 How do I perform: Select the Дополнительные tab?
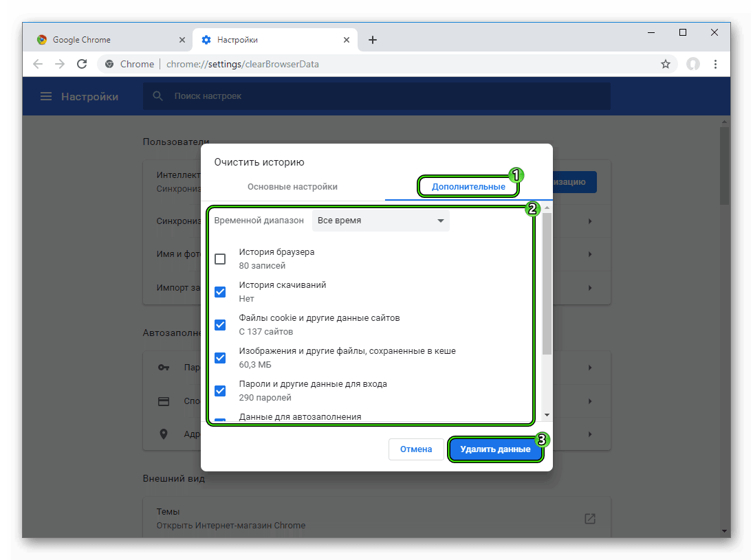coord(468,187)
